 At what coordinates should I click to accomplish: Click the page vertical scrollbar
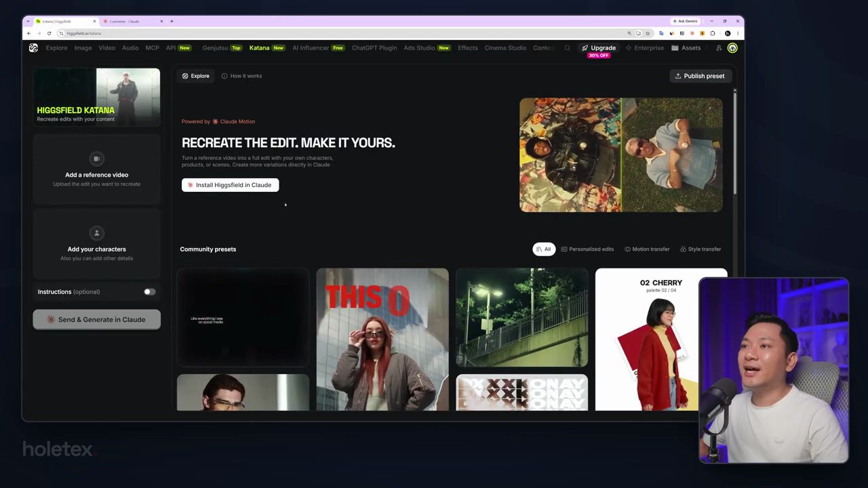(x=734, y=142)
